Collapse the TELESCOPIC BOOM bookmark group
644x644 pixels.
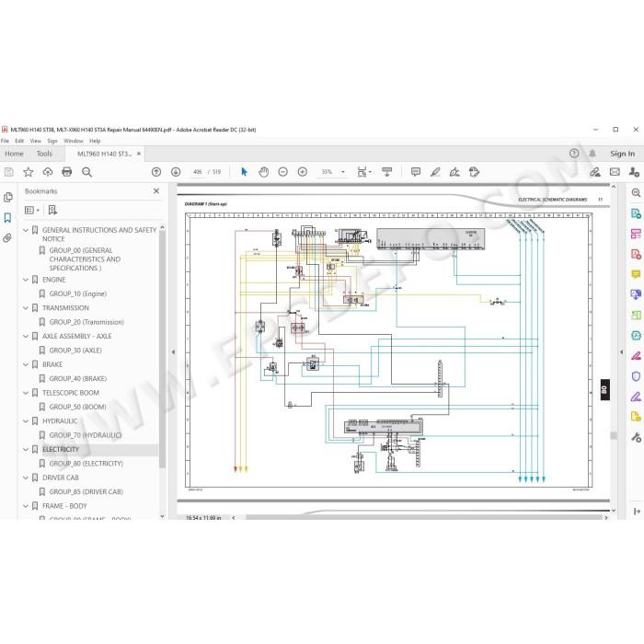pyautogui.click(x=26, y=393)
